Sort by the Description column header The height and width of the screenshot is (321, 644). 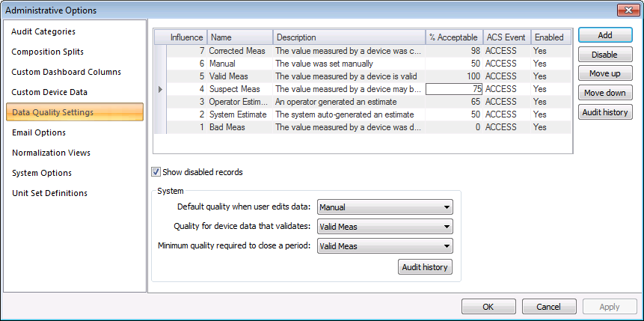click(349, 37)
